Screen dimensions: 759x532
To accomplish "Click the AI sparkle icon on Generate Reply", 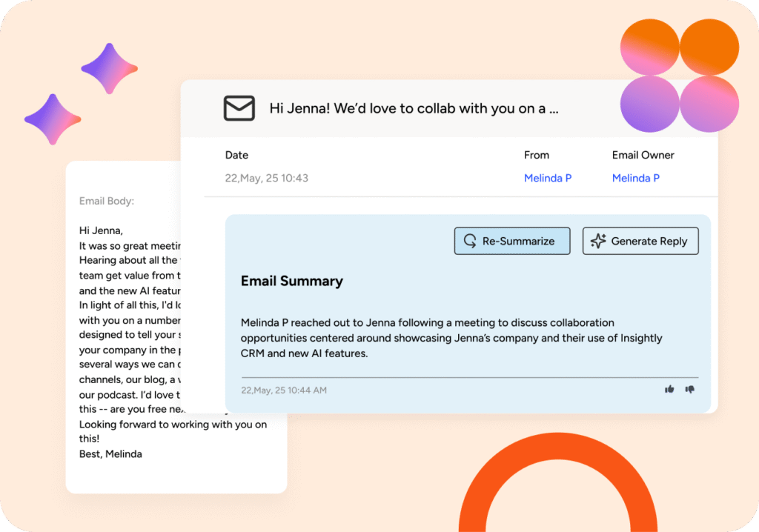I will [597, 241].
